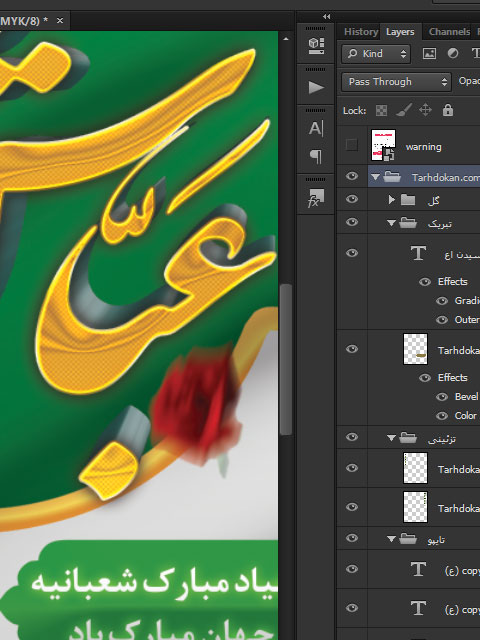The image size is (480, 640).
Task: Expand the گل group arrow
Action: pos(392,200)
